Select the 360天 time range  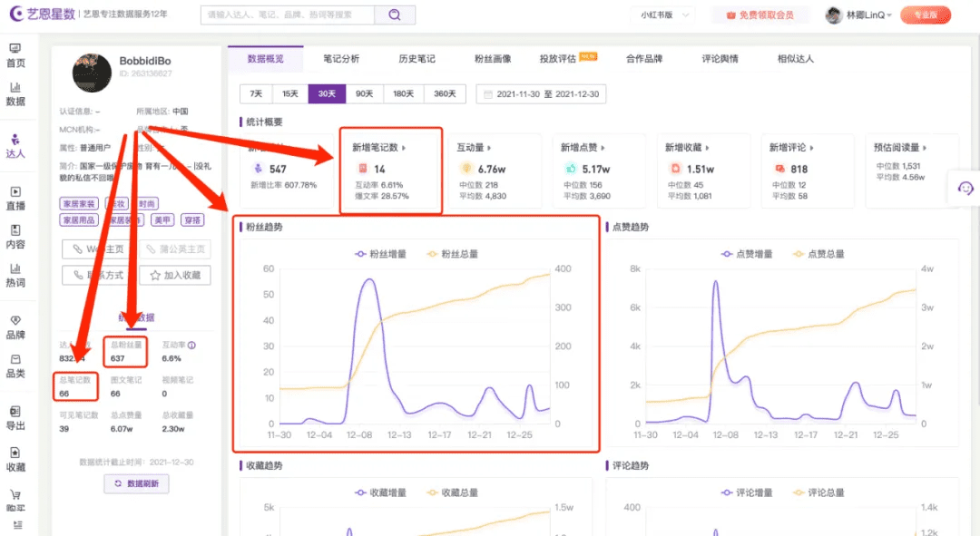pos(445,93)
